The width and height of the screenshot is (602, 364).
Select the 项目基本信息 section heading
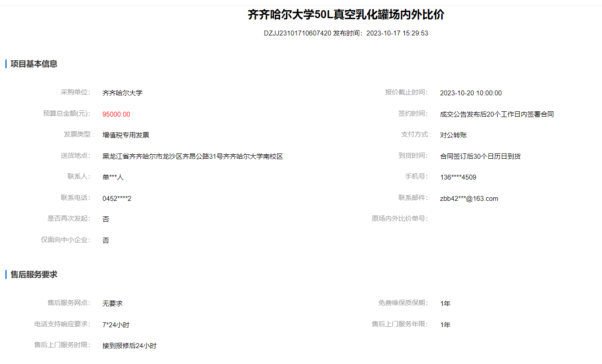pos(34,64)
